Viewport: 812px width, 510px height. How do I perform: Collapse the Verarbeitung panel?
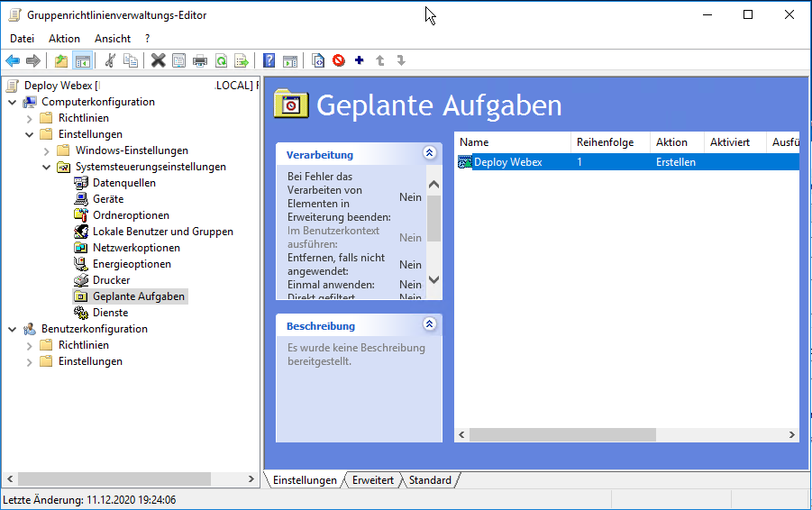point(429,153)
